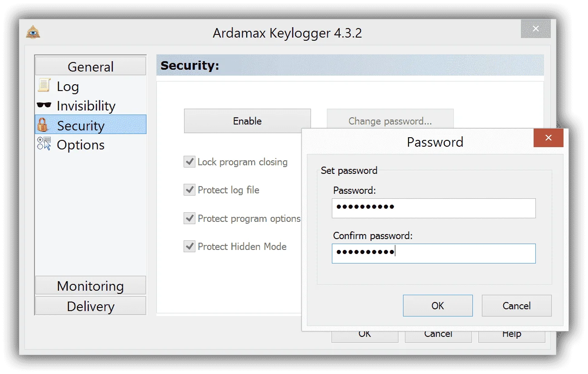Select the Log notepad icon
This screenshot has height=374, width=588.
coord(44,86)
